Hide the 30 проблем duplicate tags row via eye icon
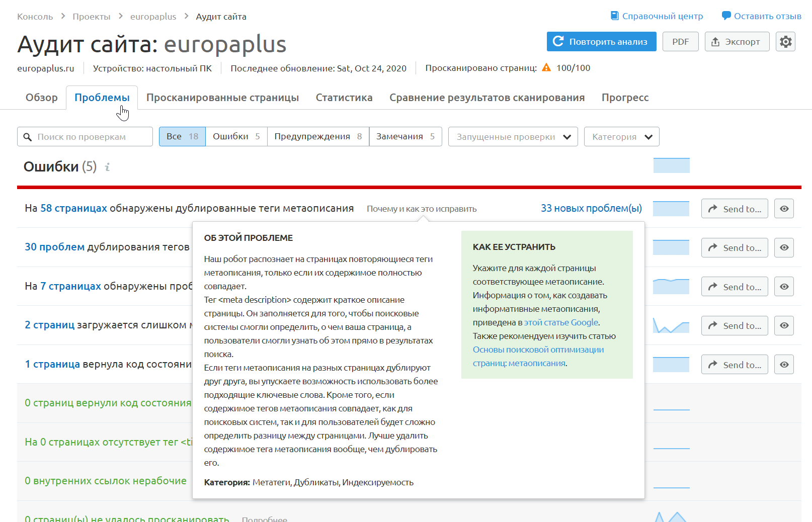This screenshot has height=522, width=812. (784, 247)
